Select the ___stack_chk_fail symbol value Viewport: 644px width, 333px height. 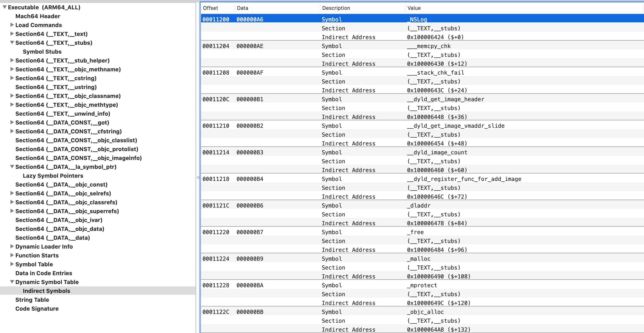(x=435, y=73)
